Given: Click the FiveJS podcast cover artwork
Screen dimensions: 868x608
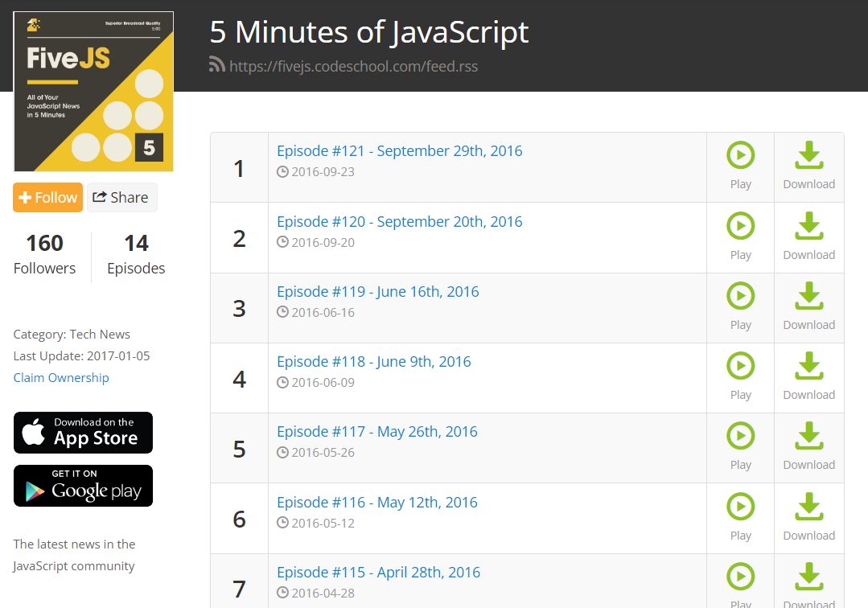Looking at the screenshot, I should [93, 92].
